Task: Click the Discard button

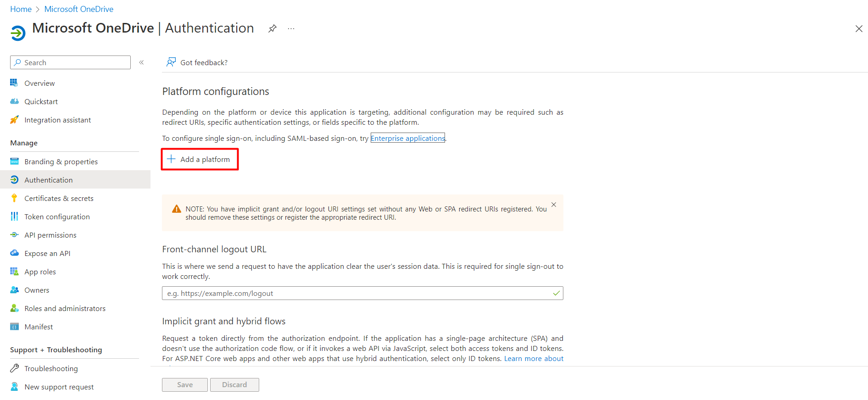Action: click(x=234, y=385)
